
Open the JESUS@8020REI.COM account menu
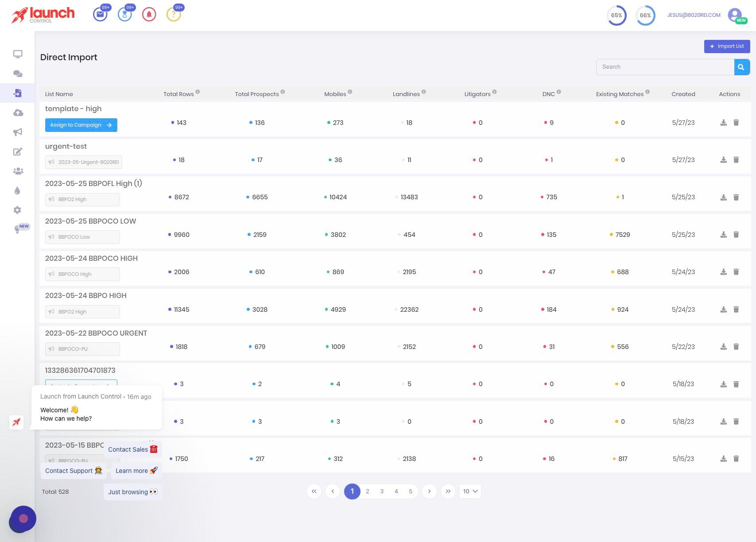[694, 15]
